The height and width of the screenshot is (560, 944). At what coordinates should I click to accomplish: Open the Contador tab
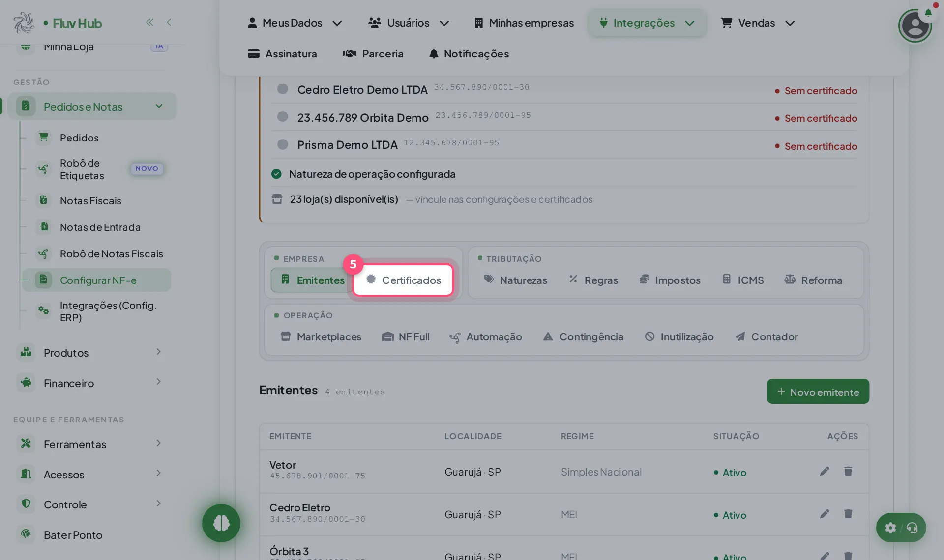click(x=766, y=337)
